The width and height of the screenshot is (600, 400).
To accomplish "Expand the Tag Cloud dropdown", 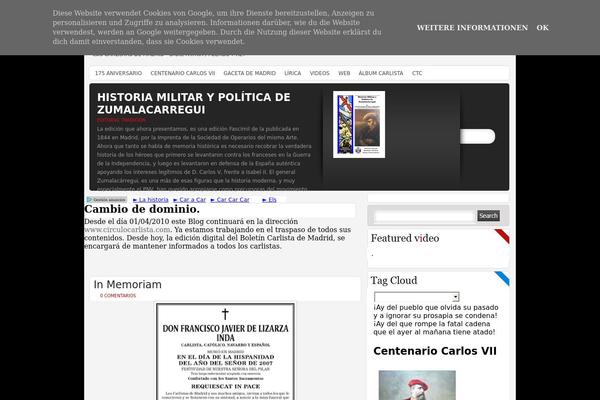I will (416, 297).
